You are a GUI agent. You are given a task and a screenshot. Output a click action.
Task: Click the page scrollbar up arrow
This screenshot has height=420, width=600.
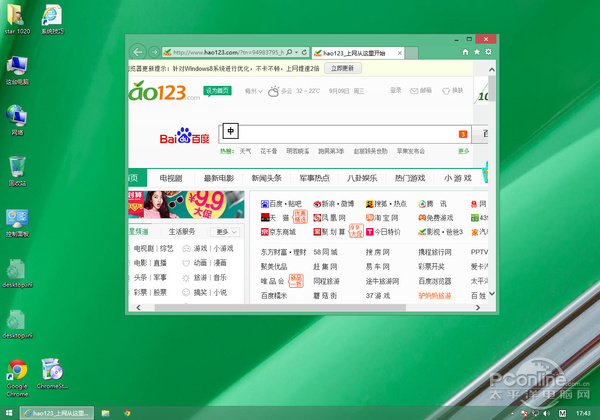tap(492, 70)
